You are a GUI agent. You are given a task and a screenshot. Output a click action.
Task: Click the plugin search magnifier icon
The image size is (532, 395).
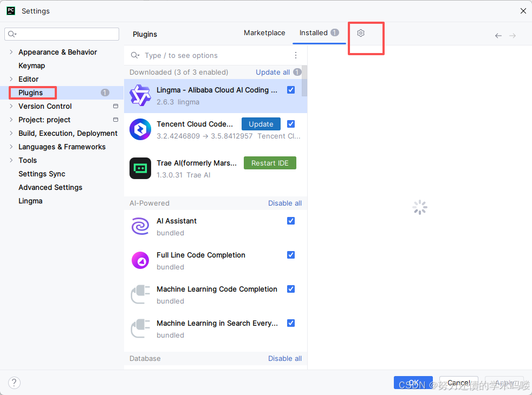click(135, 55)
